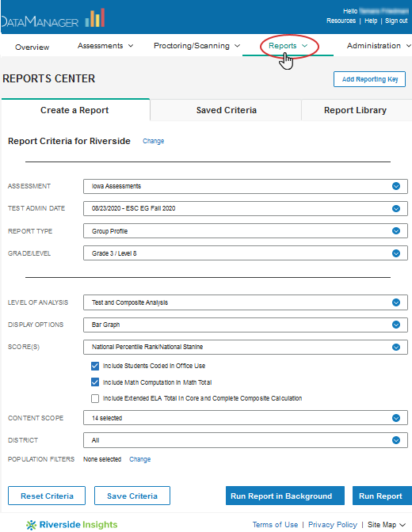Click the REPORTS CENTER heading text
The height and width of the screenshot is (532, 412).
(49, 78)
